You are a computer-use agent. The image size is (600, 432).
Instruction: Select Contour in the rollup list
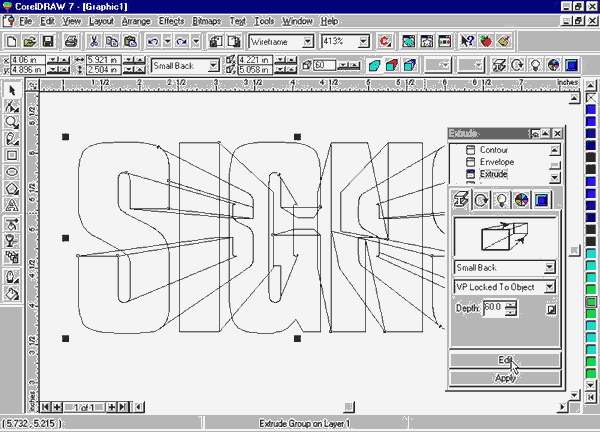click(x=494, y=150)
